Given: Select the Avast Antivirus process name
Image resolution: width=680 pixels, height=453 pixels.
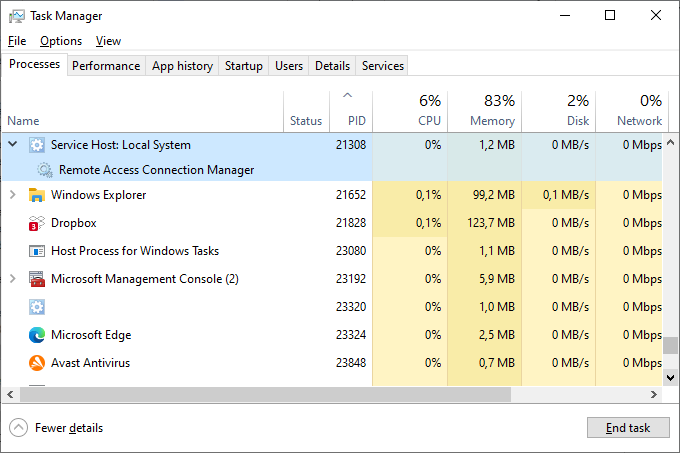Looking at the screenshot, I should click(x=90, y=363).
